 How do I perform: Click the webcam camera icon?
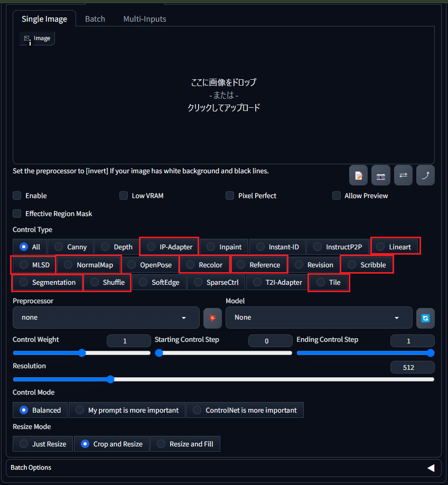pos(380,175)
